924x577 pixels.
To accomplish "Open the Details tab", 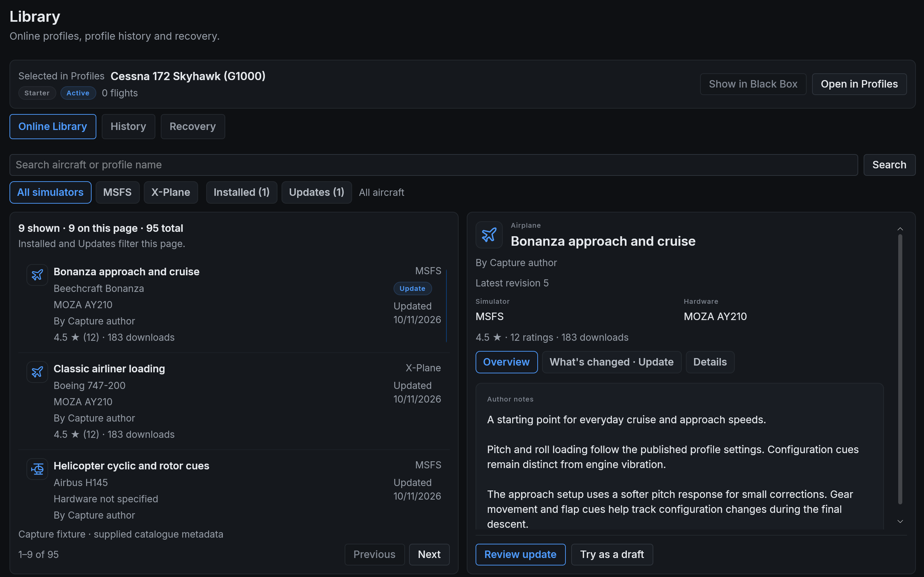I will (710, 362).
